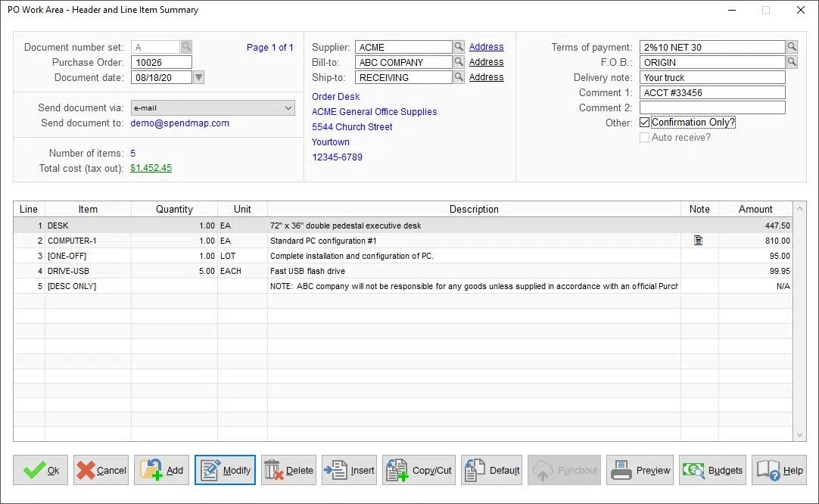819x504 pixels.
Task: Enable the Auto receive checkbox
Action: coord(646,137)
